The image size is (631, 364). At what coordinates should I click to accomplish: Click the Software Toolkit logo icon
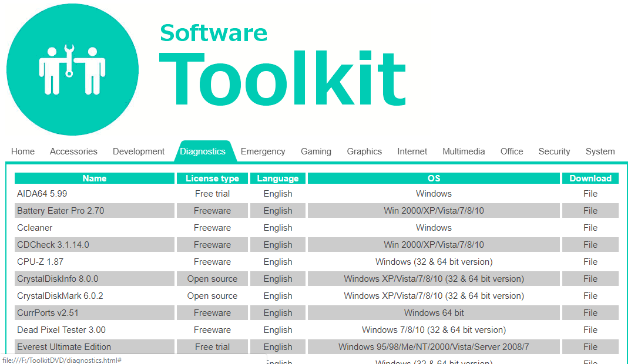72,70
